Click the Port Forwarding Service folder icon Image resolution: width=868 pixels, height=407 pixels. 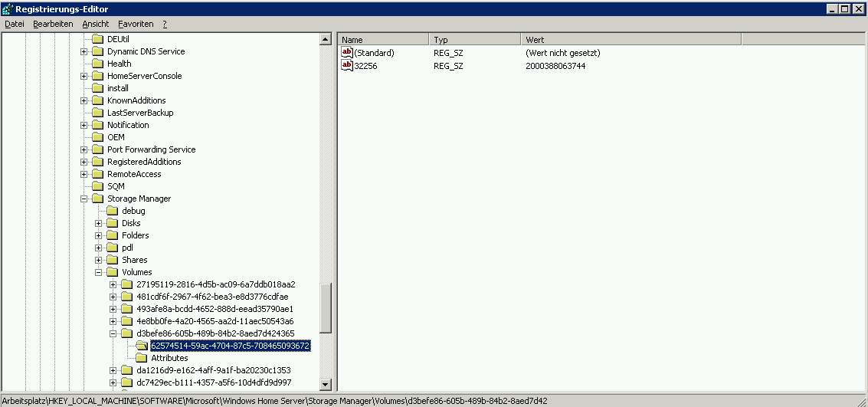pyautogui.click(x=97, y=149)
